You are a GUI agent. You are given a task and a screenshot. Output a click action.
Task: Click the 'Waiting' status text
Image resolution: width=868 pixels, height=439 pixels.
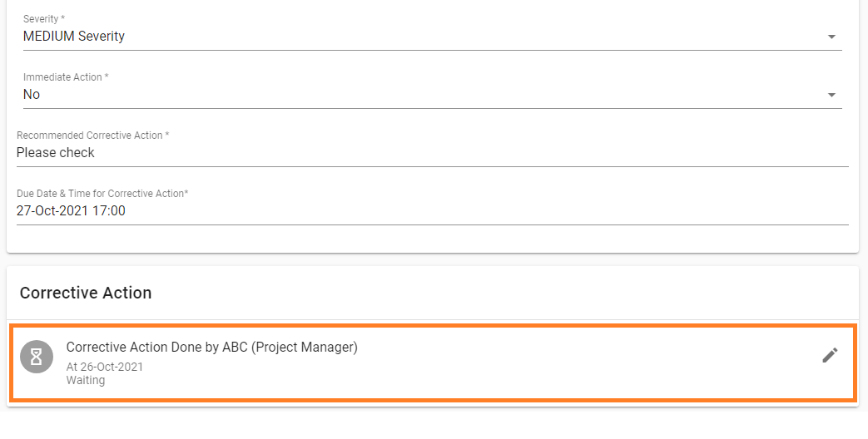(x=86, y=380)
